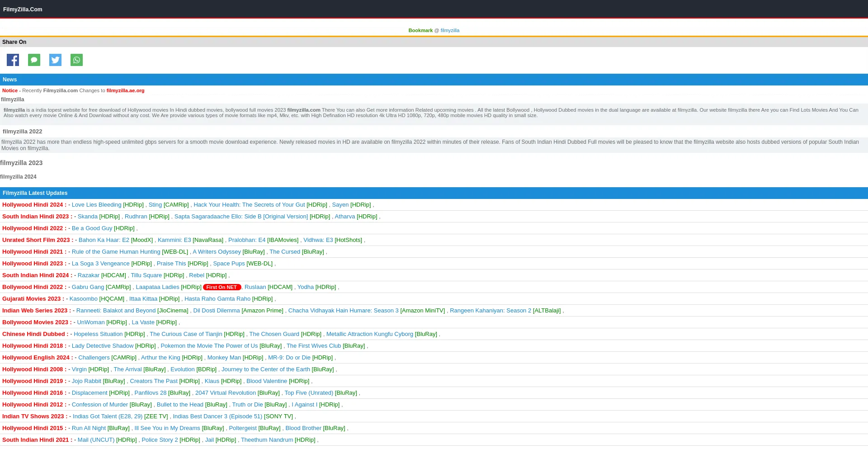Open Ruslaan movie link
Viewport: 868px width, 449px height.
255,287
